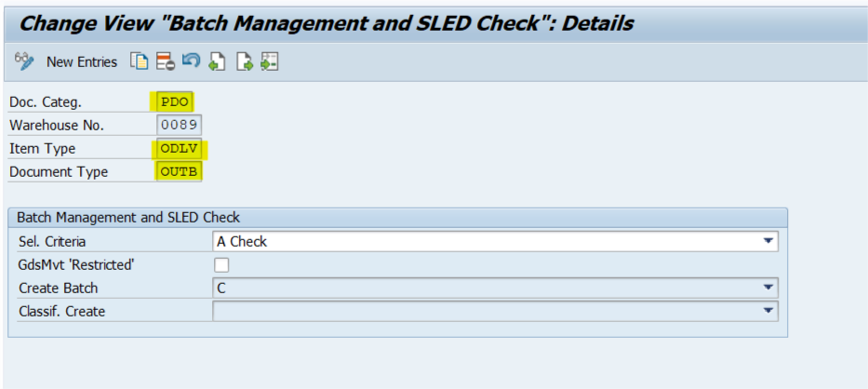Click the Warehouse No. field 0089
868x389 pixels.
179,126
